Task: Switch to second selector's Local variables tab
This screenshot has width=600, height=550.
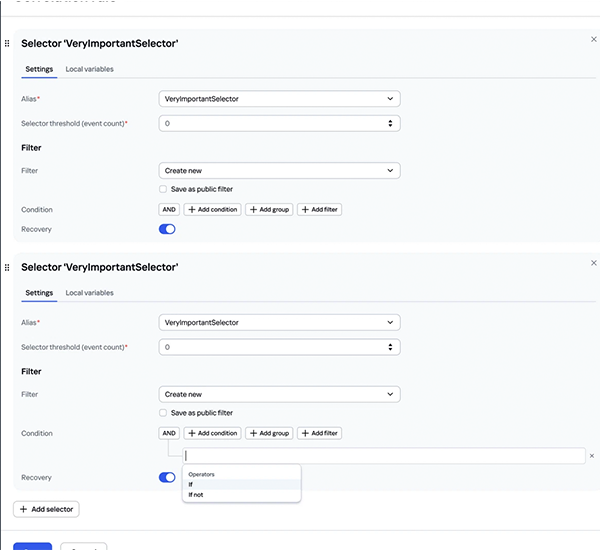Action: pos(90,293)
